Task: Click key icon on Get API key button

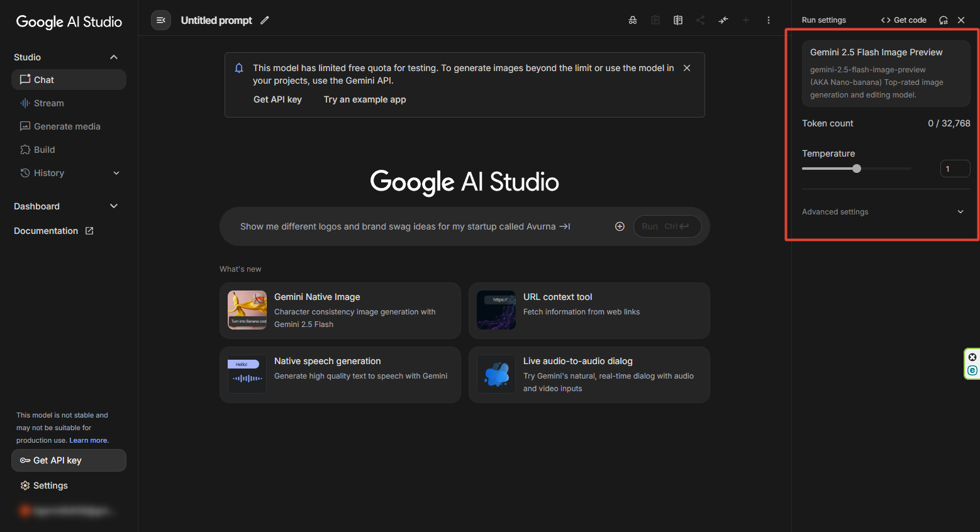Action: (25, 460)
